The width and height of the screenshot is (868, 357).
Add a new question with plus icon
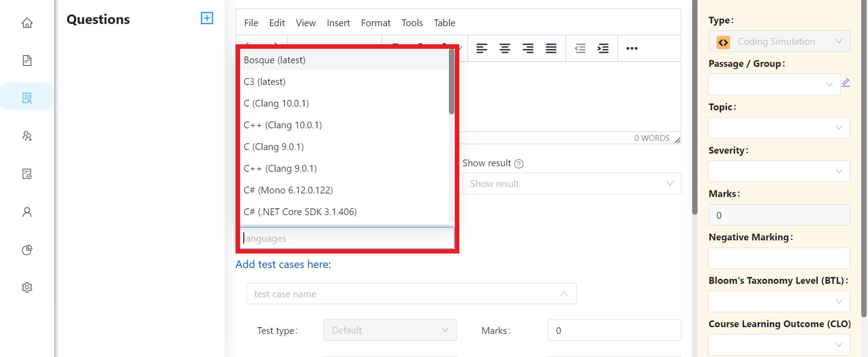(x=207, y=18)
